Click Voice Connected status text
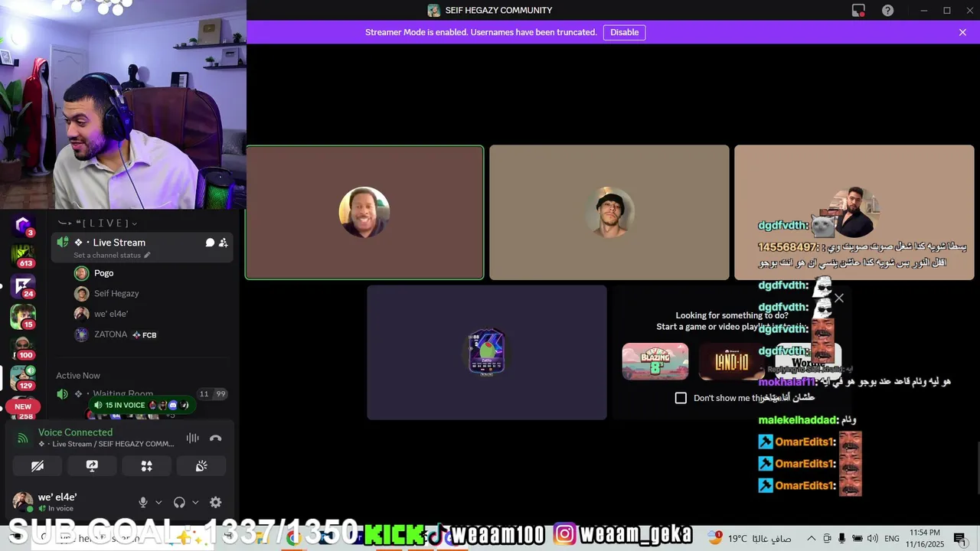The height and width of the screenshot is (551, 980). (x=75, y=432)
